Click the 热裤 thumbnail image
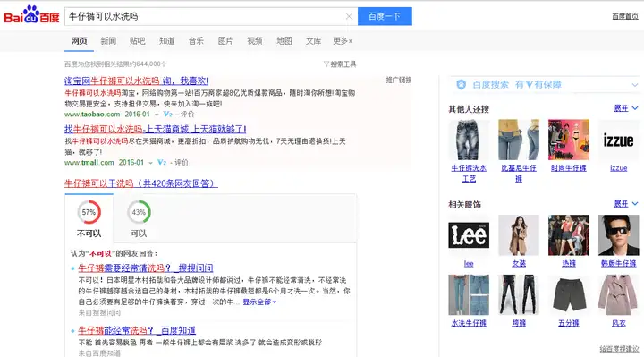 (x=569, y=235)
